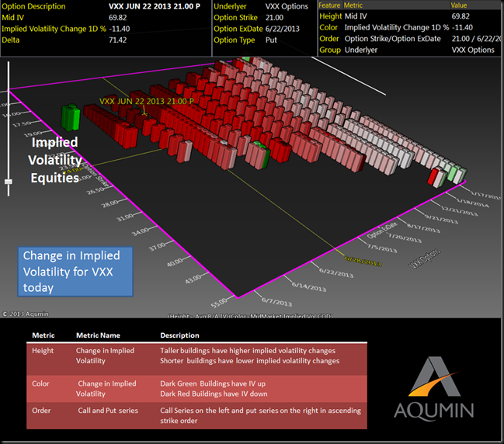Click the 'Metric Name' legend column header
This screenshot has height=444, width=504.
pos(98,335)
